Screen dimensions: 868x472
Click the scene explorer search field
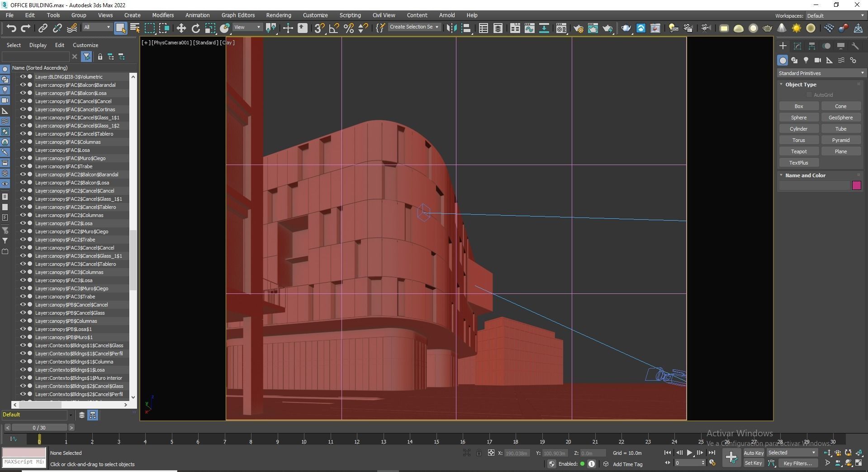pyautogui.click(x=36, y=57)
